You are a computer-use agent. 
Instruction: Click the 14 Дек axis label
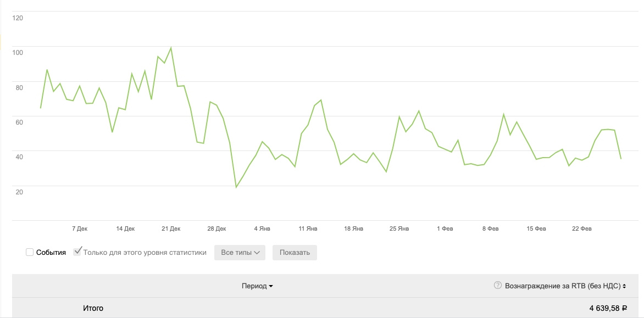pyautogui.click(x=125, y=228)
